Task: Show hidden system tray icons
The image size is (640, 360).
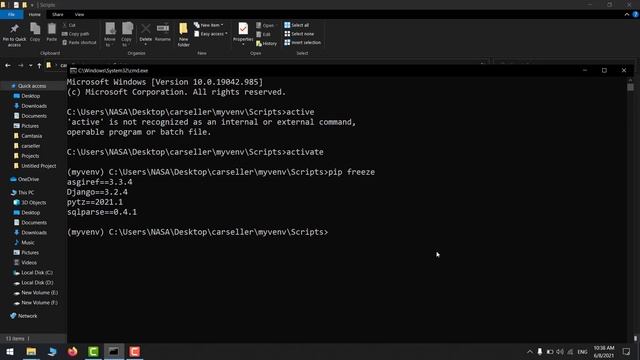Action: [530, 352]
